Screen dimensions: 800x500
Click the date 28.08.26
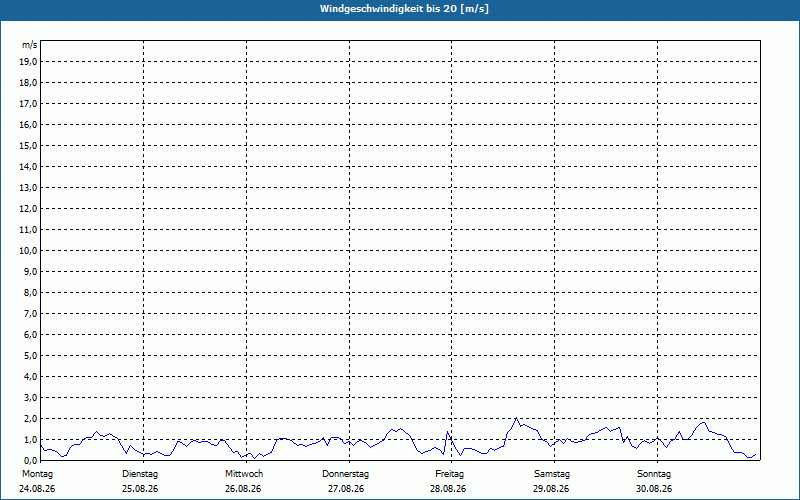(448, 489)
